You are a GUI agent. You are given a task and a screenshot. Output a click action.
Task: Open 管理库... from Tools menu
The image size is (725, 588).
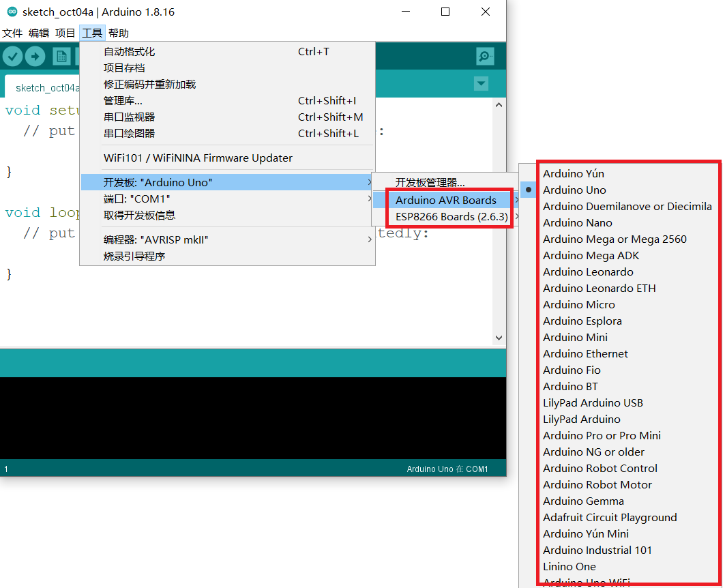pos(228,101)
